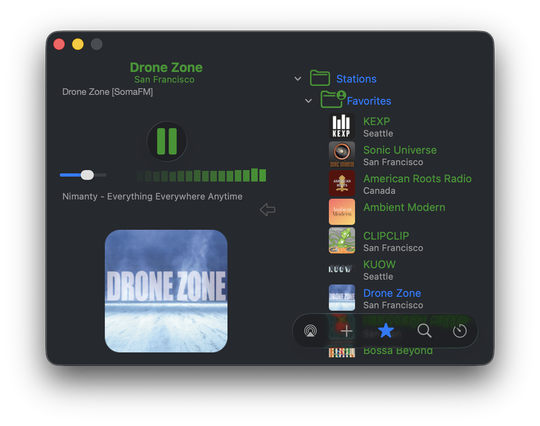Viewport: 540px width, 426px height.
Task: Open station search magnifier icon
Action: tap(424, 331)
